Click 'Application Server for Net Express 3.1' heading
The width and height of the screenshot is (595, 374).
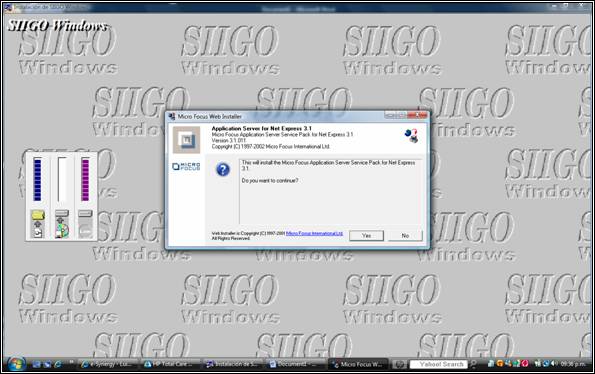261,129
